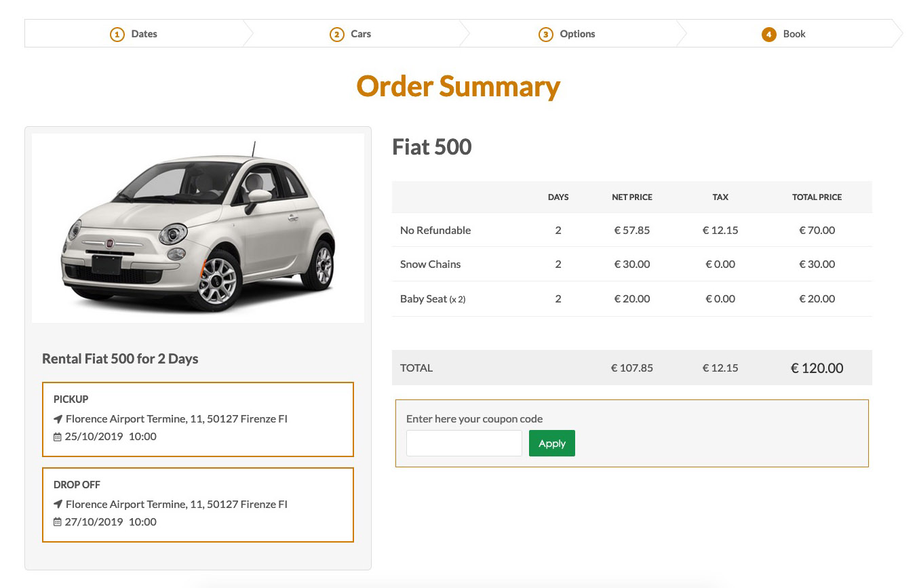Click the pickup location arrow icon

click(x=58, y=419)
